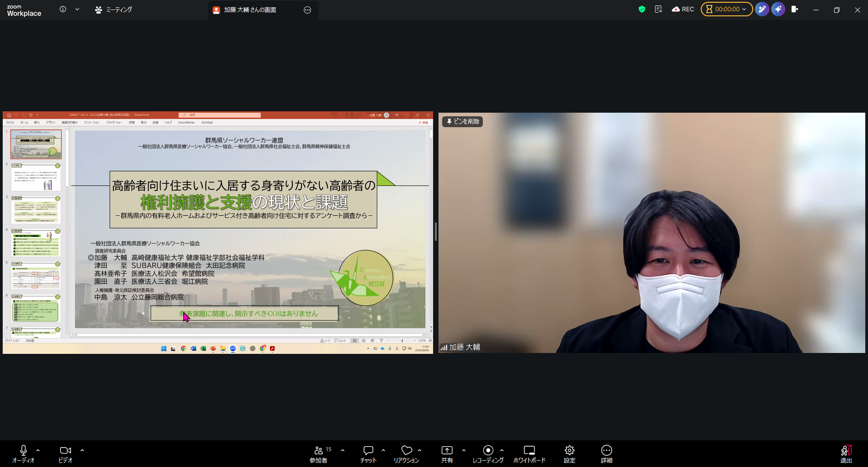The height and width of the screenshot is (467, 868).
Task: Click the 共有 share button in PowerPoint ribbon
Action: 424,122
